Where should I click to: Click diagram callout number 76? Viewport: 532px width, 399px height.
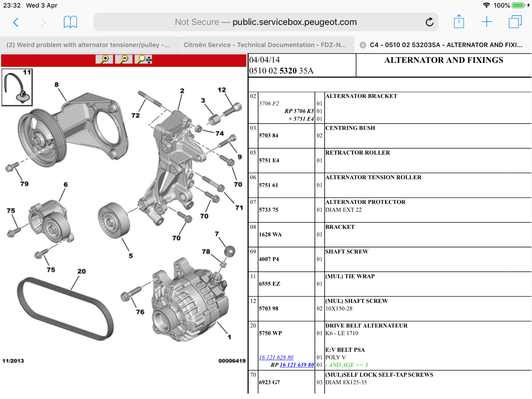pyautogui.click(x=140, y=312)
